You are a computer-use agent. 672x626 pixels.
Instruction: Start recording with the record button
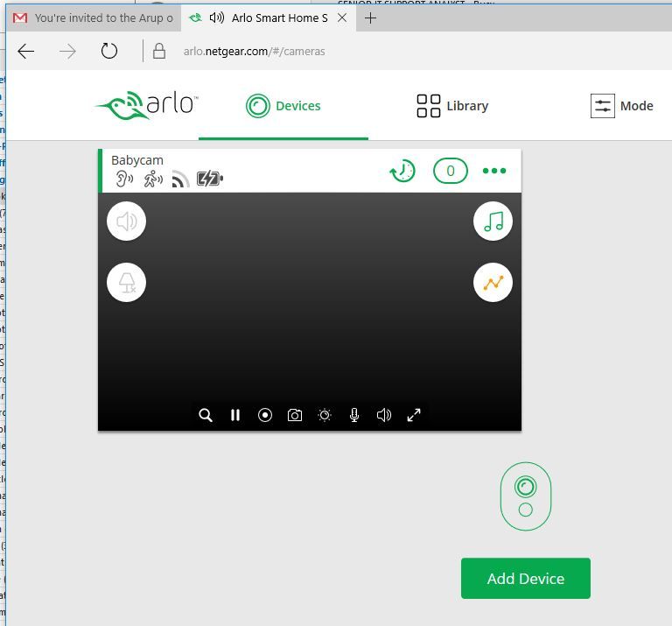pos(265,415)
